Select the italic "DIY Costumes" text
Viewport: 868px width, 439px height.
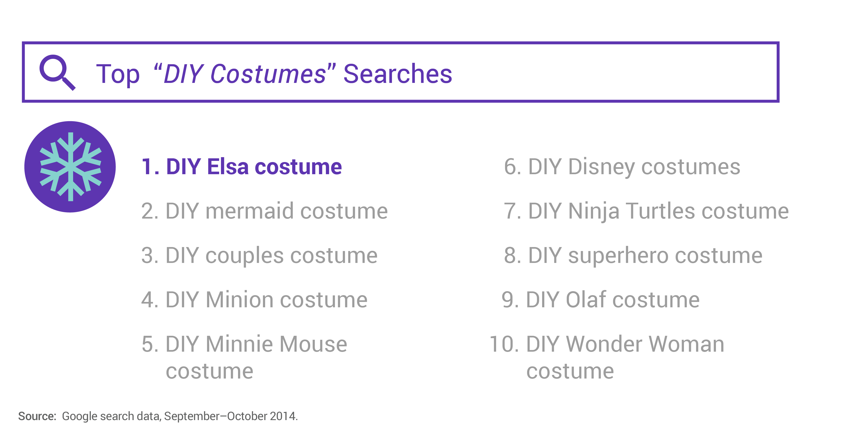tap(244, 74)
